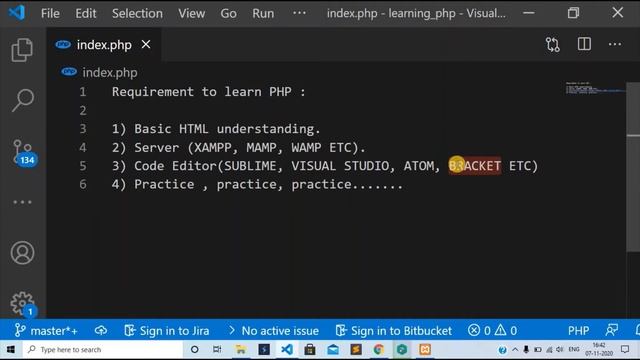Screen dimensions: 640x360
Task: Click line 1 'Requirement to learn PHP :'
Action: tap(209, 92)
